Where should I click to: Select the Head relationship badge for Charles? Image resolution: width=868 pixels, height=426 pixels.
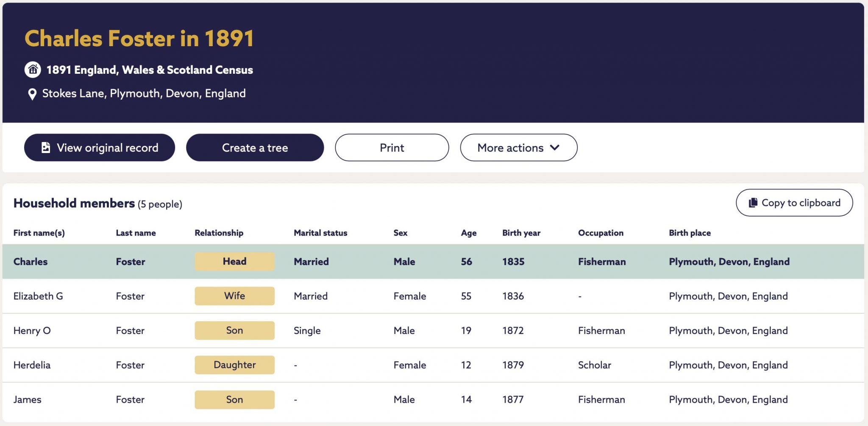click(x=234, y=262)
